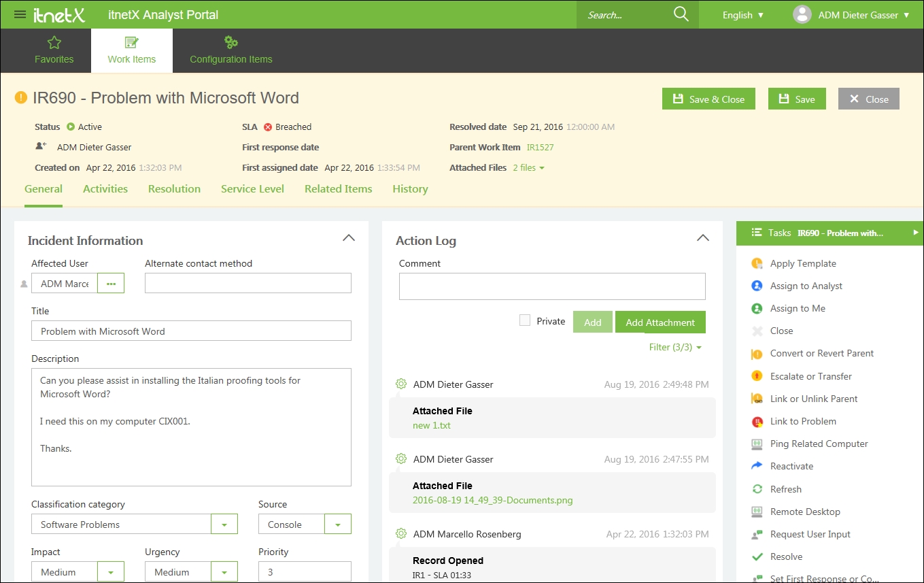Viewport: 924px width, 583px height.
Task: Click the Apply Template icon
Action: [x=757, y=263]
